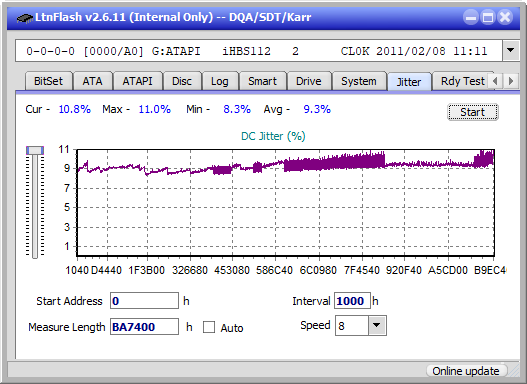Viewport: 527px width, 384px height.
Task: Click the Interval label
Action: click(311, 301)
